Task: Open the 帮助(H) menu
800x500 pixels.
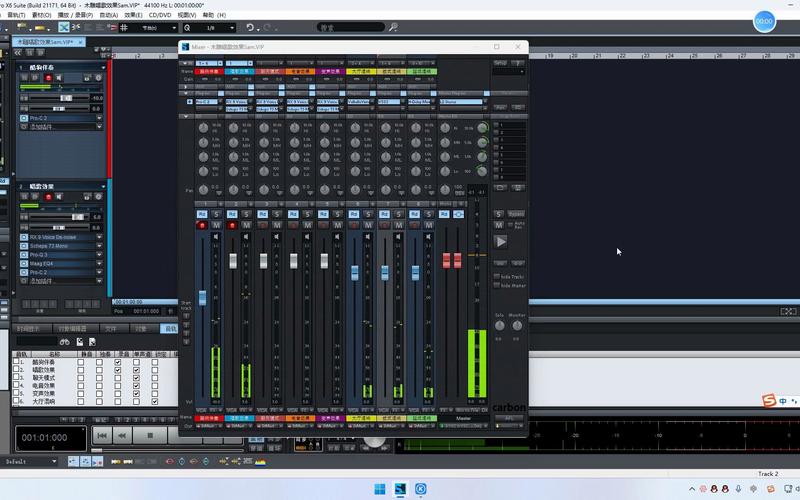Action: (214, 15)
